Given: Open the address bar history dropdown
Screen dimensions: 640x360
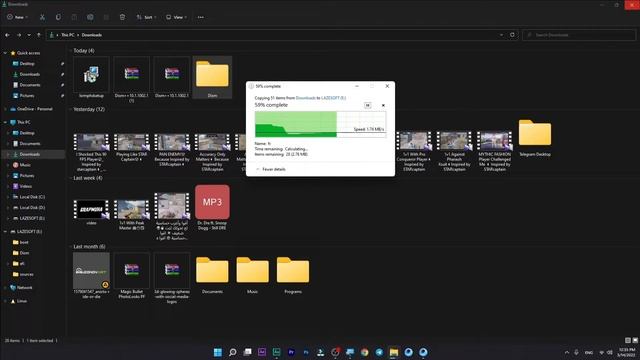Looking at the screenshot, I should [x=501, y=35].
